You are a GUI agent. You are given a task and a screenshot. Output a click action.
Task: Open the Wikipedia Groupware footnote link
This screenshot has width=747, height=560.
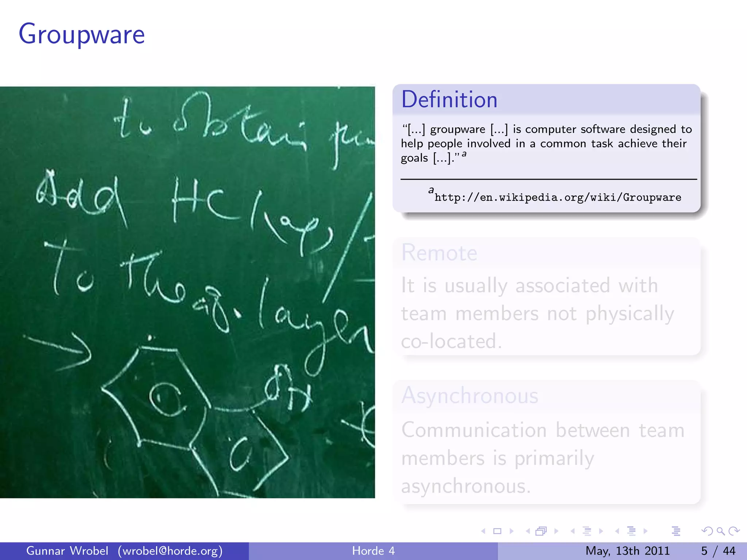(x=558, y=197)
